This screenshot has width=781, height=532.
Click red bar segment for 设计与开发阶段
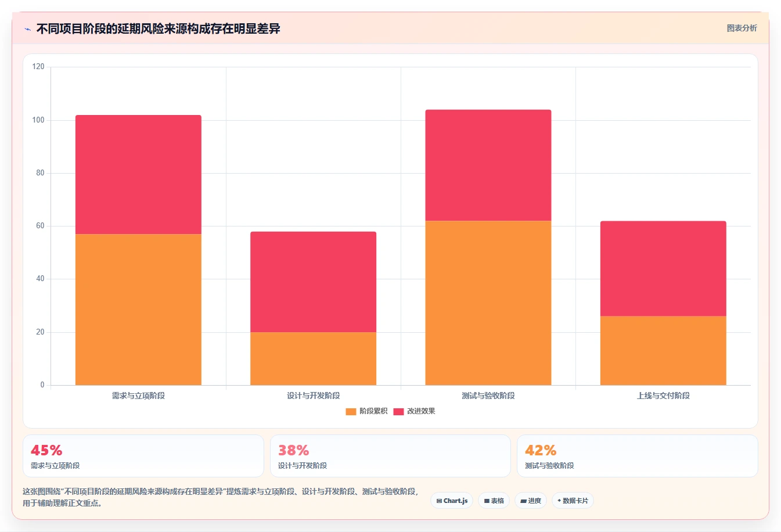(x=314, y=282)
